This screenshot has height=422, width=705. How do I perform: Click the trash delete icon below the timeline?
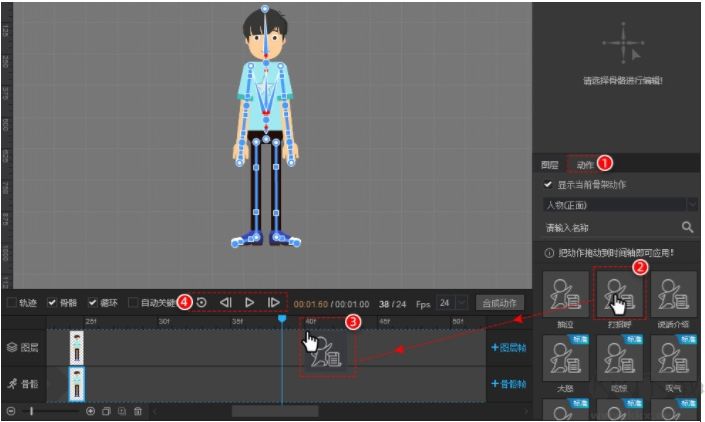point(138,411)
